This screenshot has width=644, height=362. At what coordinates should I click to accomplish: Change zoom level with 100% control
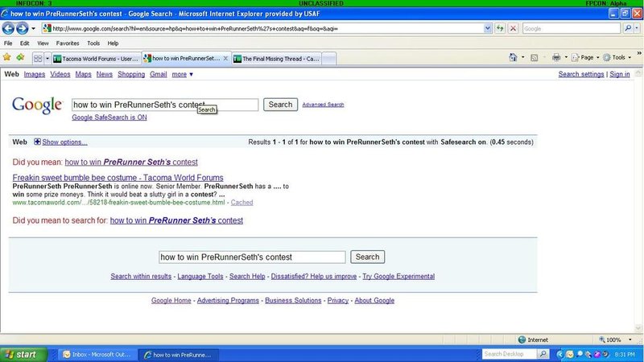pos(614,339)
